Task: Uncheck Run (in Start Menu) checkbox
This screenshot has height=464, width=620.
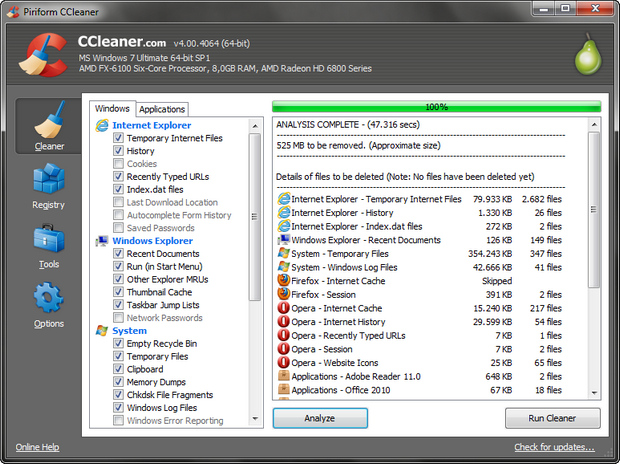Action: tap(118, 266)
